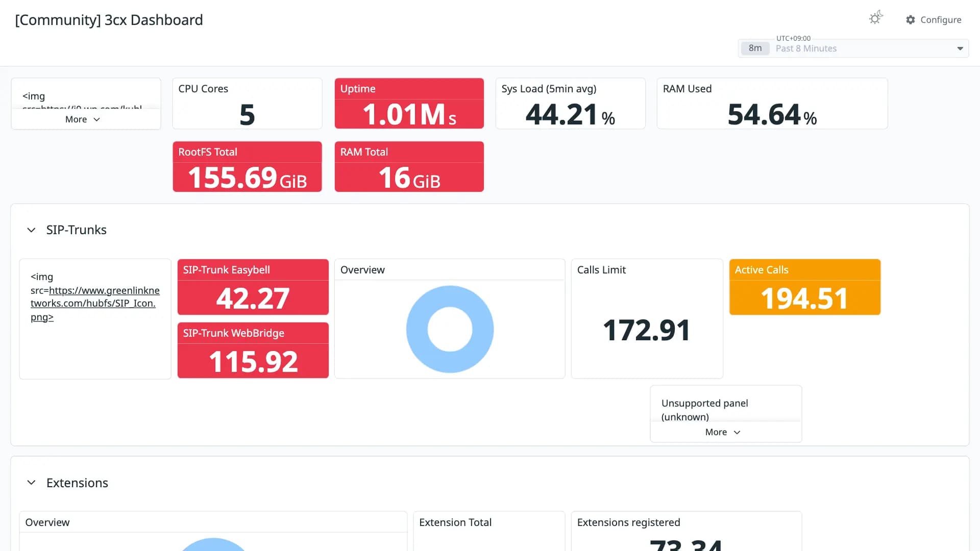Click the Sys Load 44.21% value
This screenshot has height=551, width=980.
tap(570, 114)
